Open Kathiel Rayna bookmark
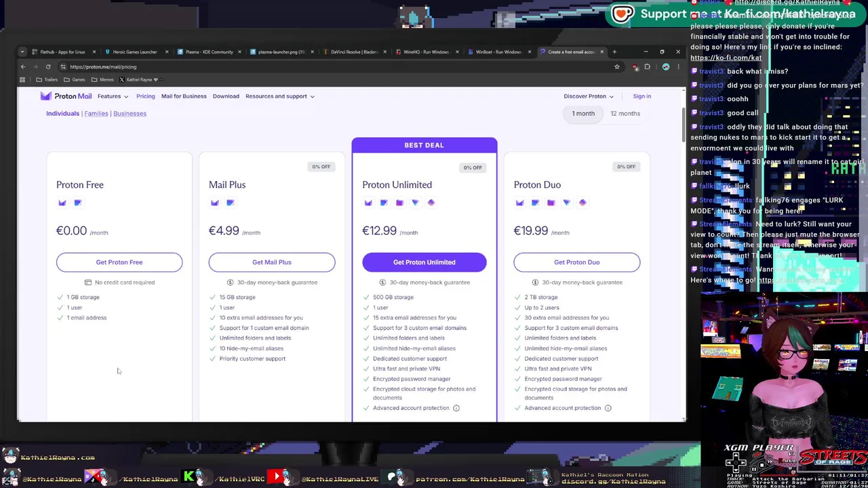The height and width of the screenshot is (488, 868). pos(140,79)
